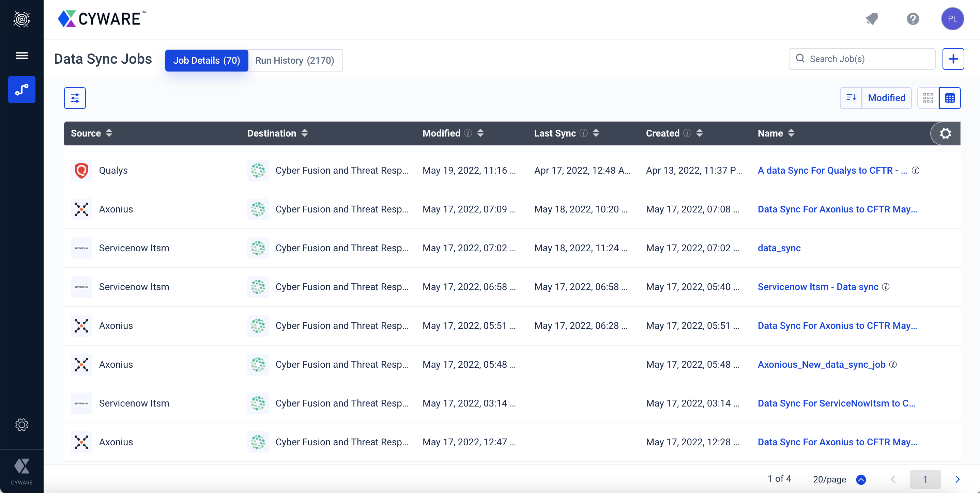This screenshot has width=980, height=493.
Task: Click the add new job plus button
Action: (x=953, y=59)
